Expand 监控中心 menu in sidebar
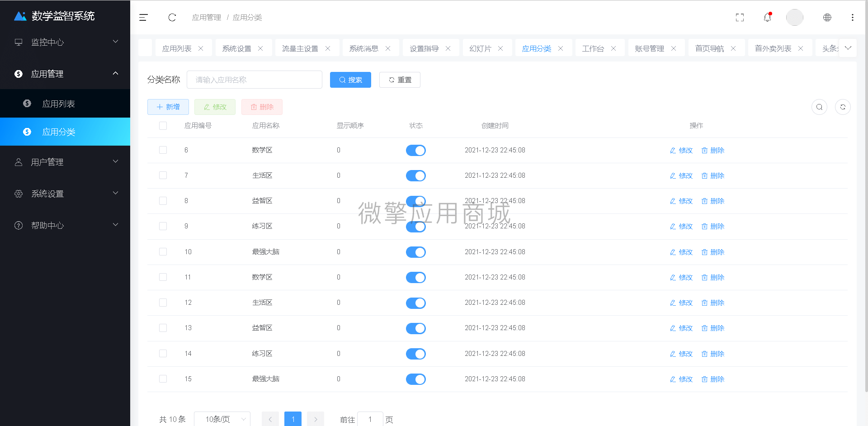 [65, 42]
